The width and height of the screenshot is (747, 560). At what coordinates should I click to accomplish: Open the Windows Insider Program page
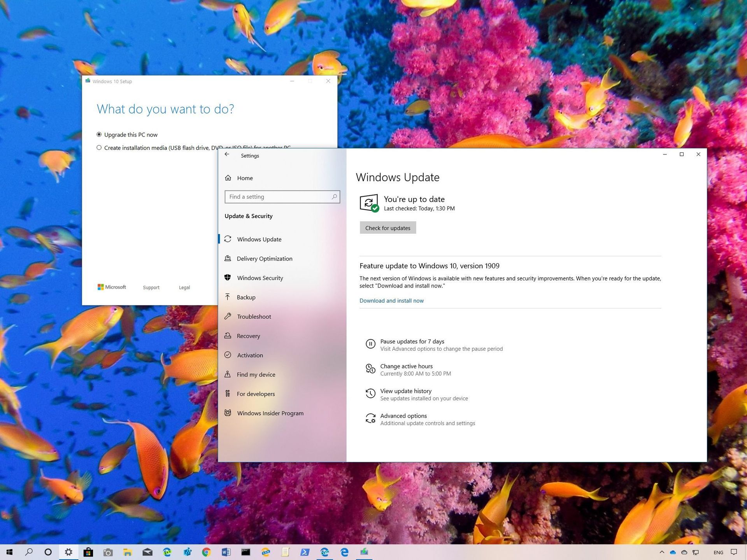pyautogui.click(x=270, y=413)
